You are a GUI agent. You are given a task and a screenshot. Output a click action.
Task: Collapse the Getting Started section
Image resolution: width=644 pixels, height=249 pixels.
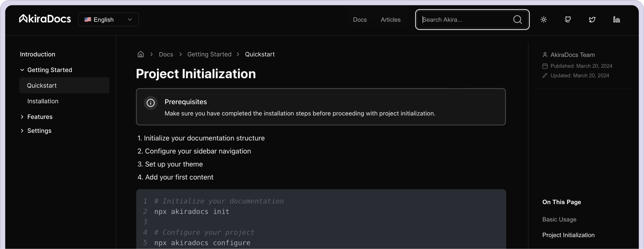(22, 70)
